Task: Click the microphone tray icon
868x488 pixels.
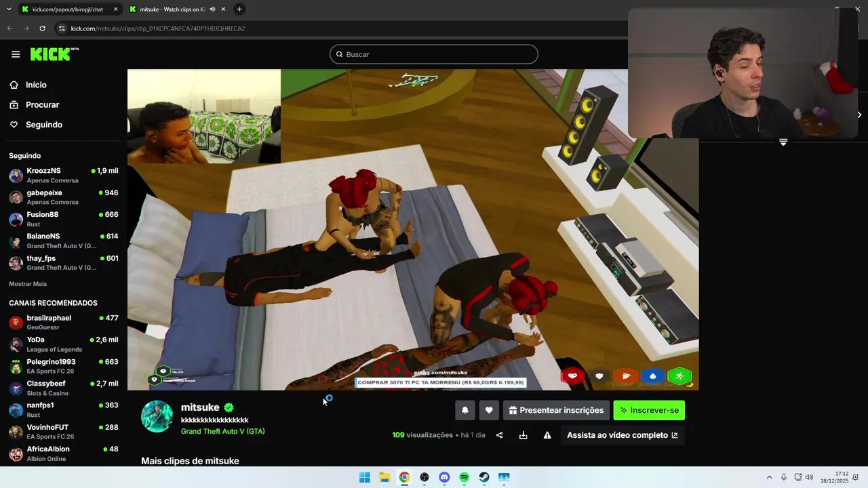Action: 784,477
